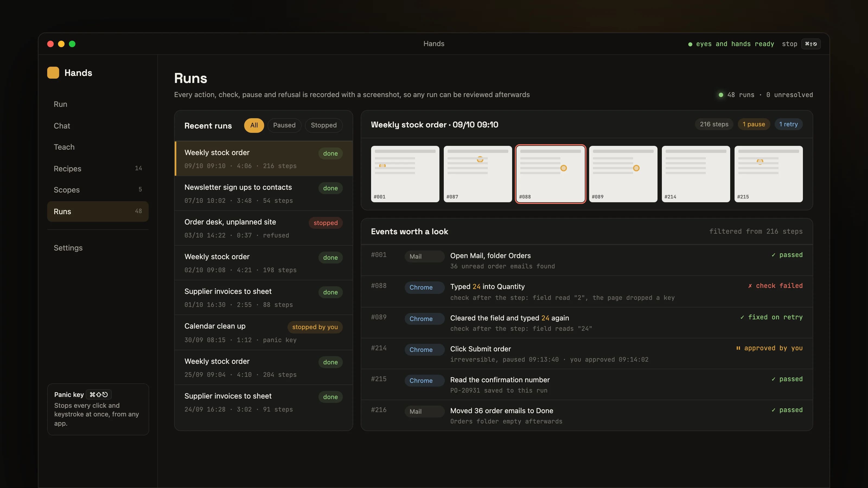Screen dimensions: 868x488
Task: Go to the Teach section
Action: (98, 147)
